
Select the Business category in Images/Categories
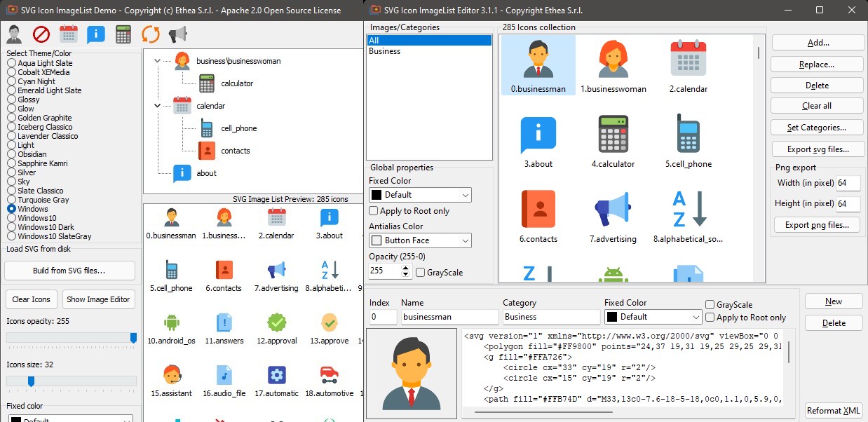pos(429,51)
